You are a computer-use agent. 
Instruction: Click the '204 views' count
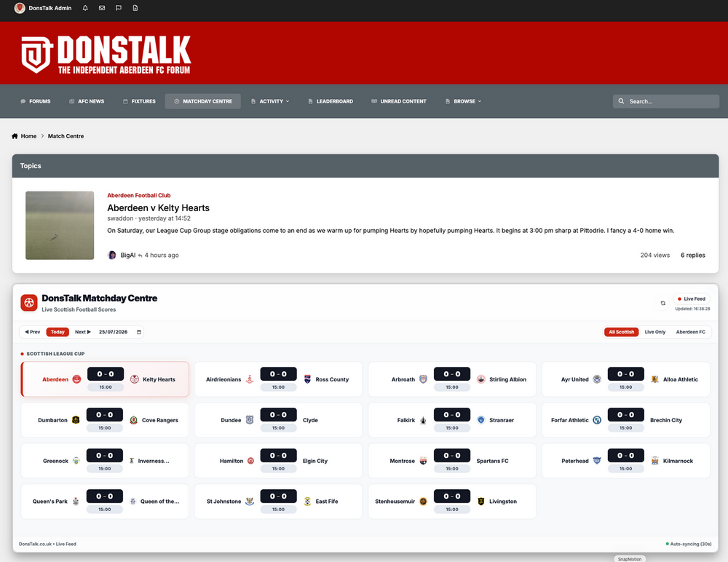pyautogui.click(x=654, y=255)
